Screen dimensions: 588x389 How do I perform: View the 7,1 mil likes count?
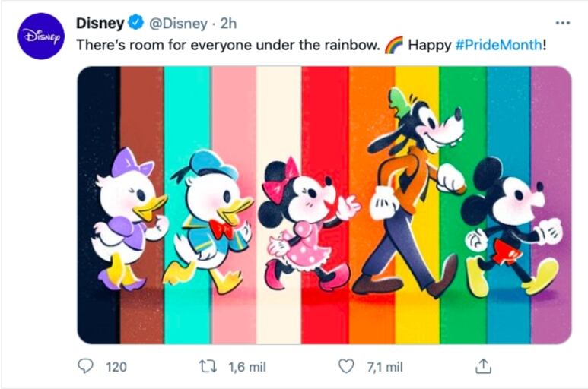(385, 366)
